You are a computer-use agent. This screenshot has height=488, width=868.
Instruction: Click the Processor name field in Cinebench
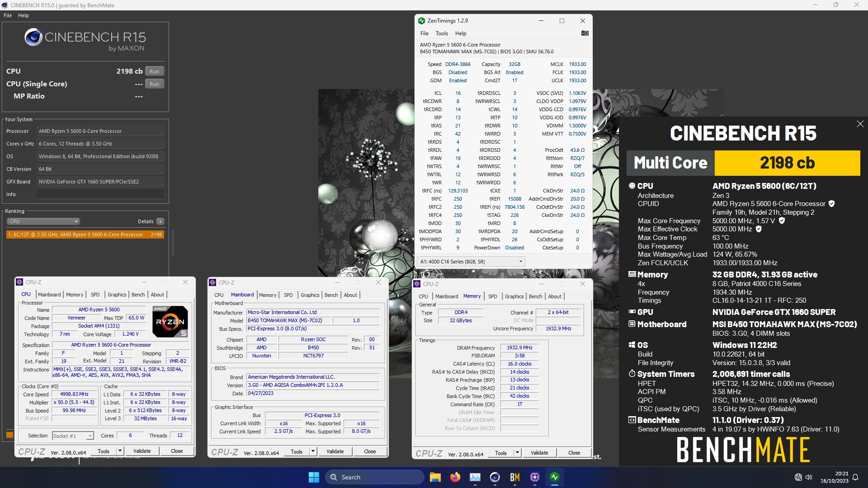(100, 131)
